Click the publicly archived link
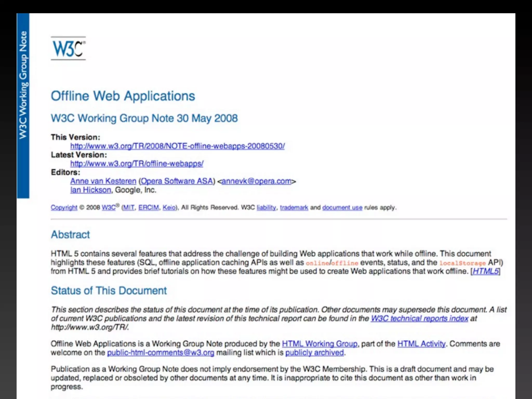Image resolution: width=532 pixels, height=399 pixels. [x=314, y=353]
